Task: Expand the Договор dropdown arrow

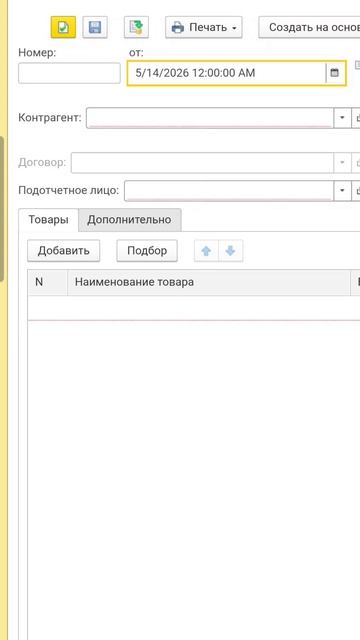Action: (x=342, y=163)
